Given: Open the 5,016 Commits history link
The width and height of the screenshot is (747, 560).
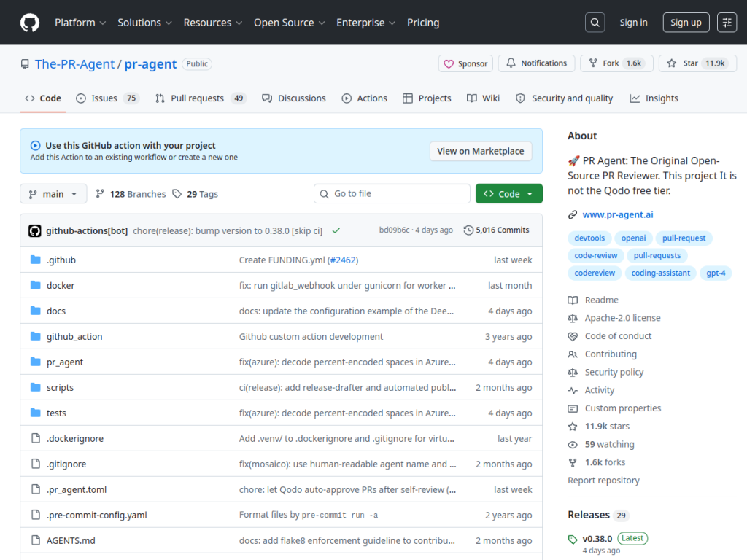Looking at the screenshot, I should pos(496,230).
